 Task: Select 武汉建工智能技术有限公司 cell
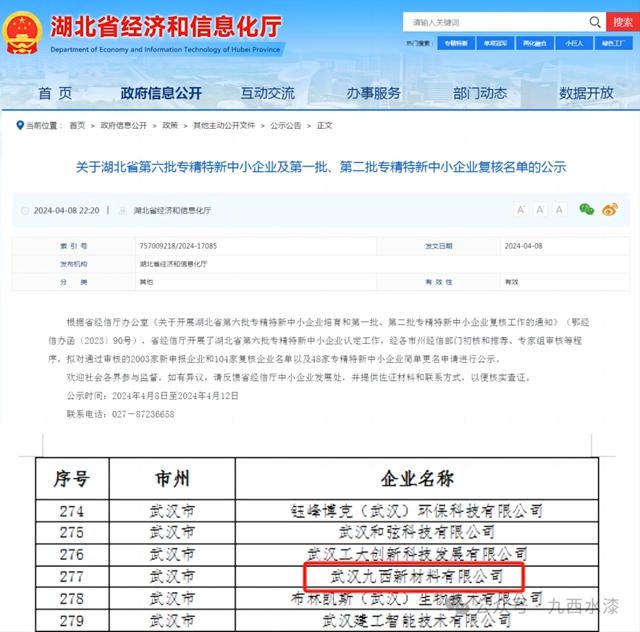point(417,621)
